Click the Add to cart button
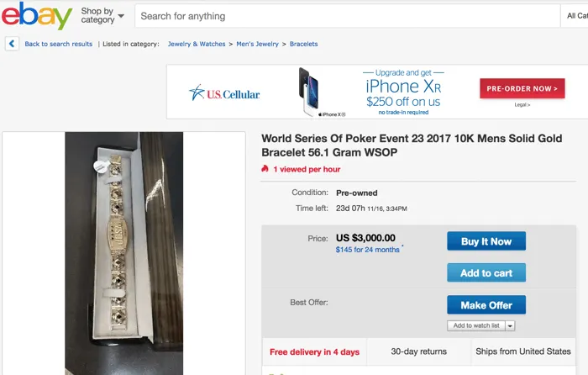This screenshot has height=375, width=588. 486,272
